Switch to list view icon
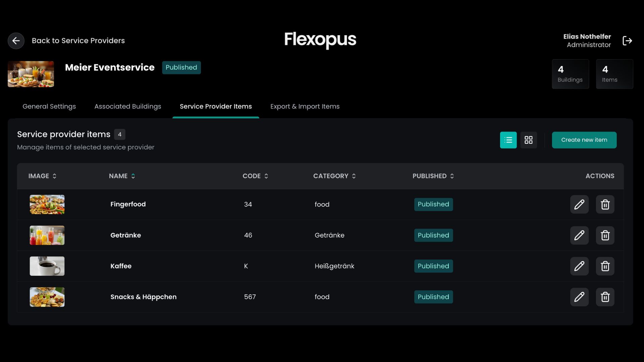The image size is (644, 362). coord(508,140)
